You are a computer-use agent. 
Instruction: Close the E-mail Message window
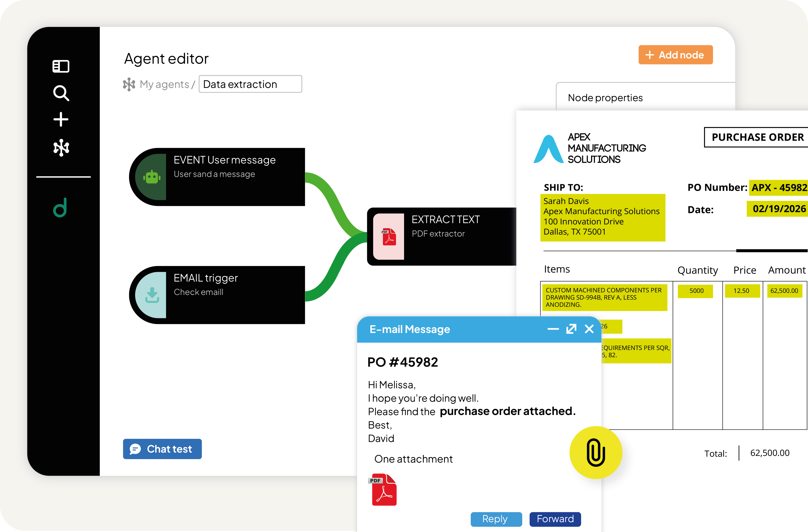(x=589, y=329)
